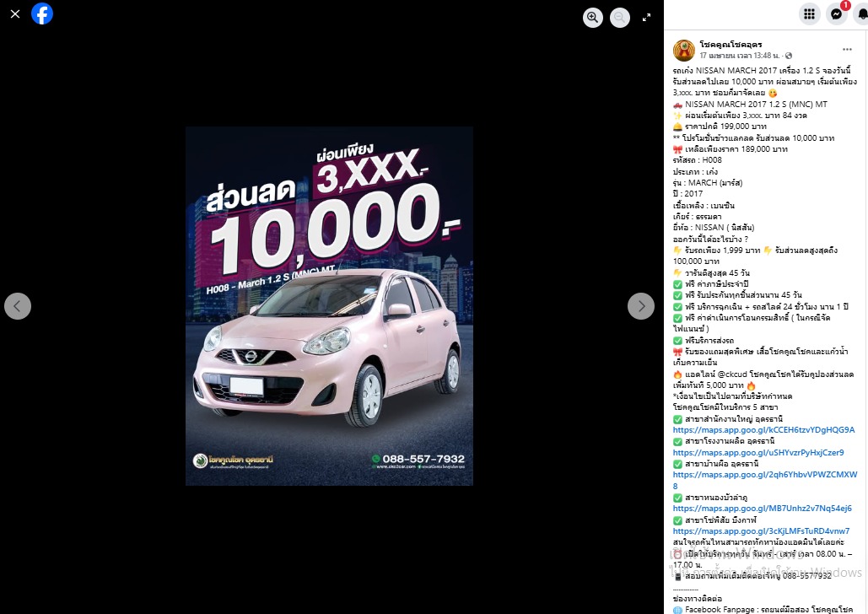The height and width of the screenshot is (614, 868).
Task: Click the text 'ราคาปกติ 199,000 บาท'
Action: [x=725, y=127]
